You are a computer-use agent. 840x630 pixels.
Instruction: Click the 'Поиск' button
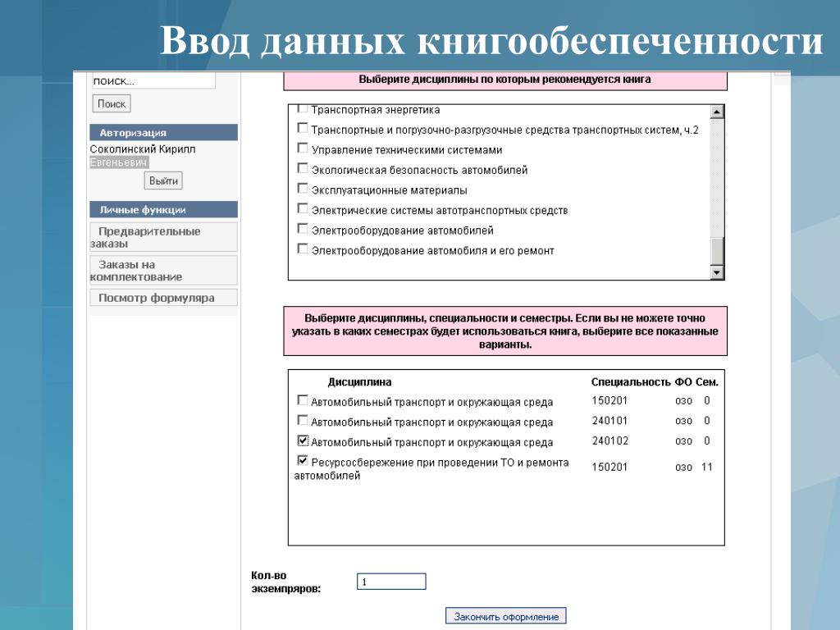pos(112,104)
